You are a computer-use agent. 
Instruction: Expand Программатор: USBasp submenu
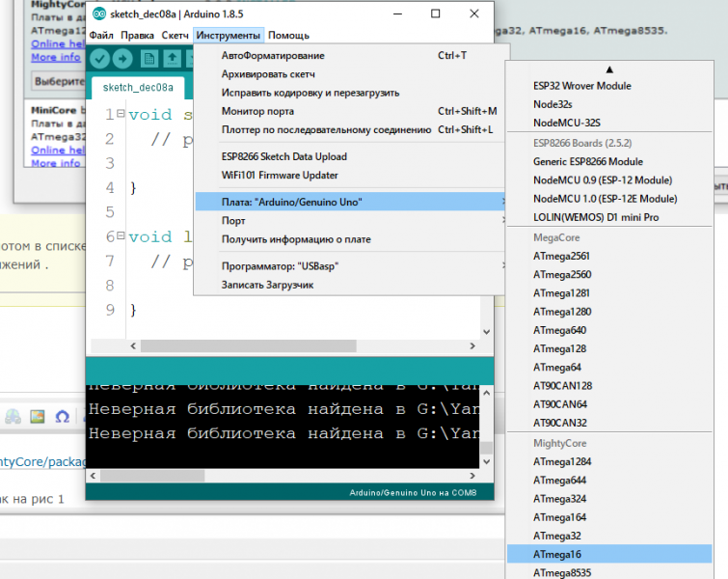pos(350,266)
